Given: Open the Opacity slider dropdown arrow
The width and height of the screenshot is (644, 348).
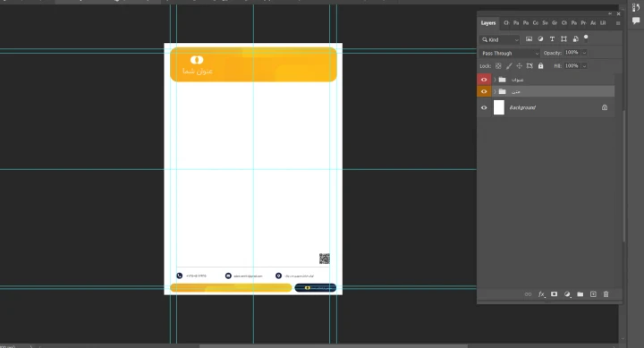Looking at the screenshot, I should tap(584, 53).
